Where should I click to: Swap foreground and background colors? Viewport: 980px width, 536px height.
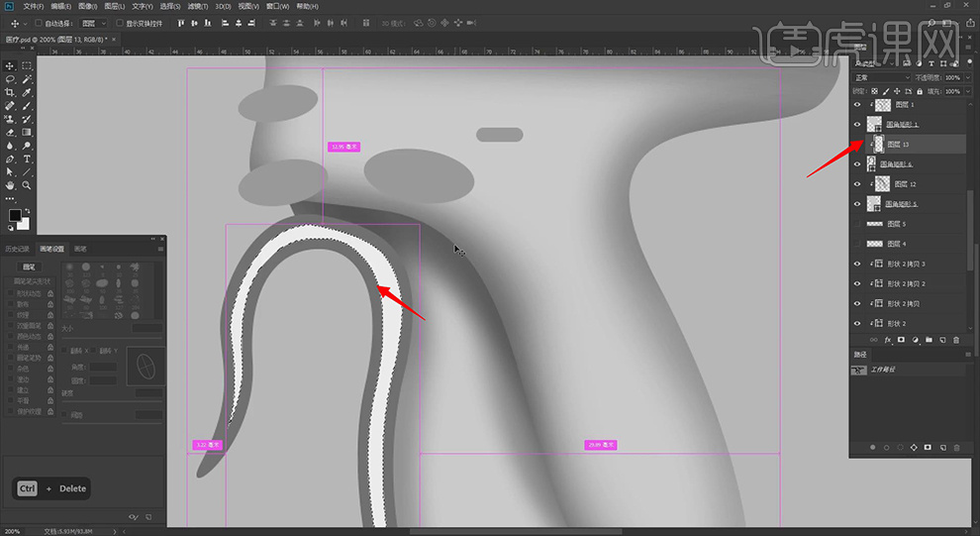click(x=27, y=211)
